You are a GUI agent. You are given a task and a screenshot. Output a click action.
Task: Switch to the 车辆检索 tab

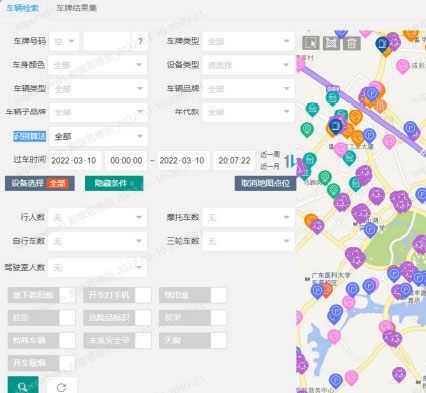click(22, 8)
